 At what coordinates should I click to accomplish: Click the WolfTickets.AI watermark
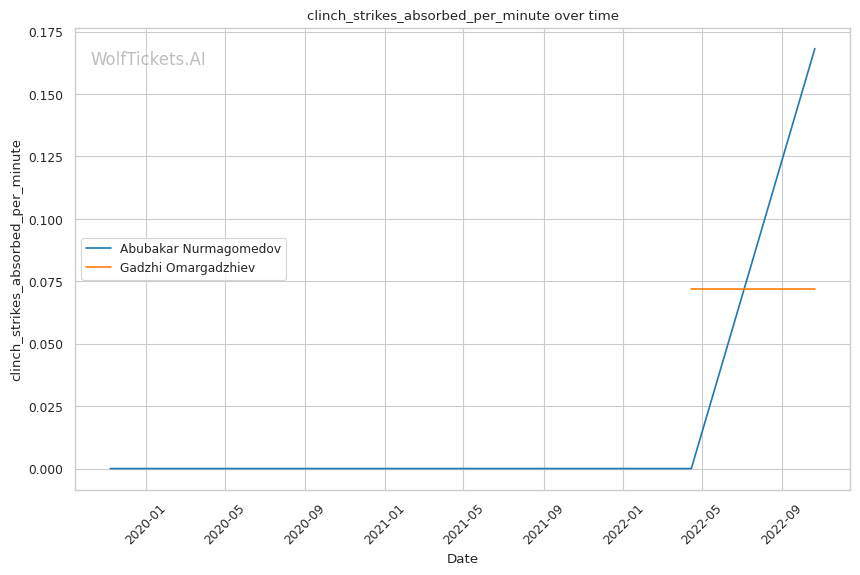(x=148, y=59)
